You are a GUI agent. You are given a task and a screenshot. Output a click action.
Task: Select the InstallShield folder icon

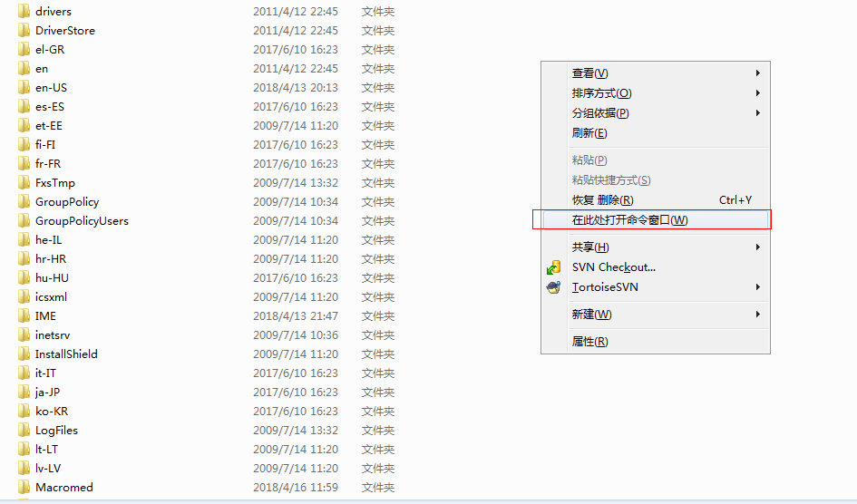pos(24,354)
